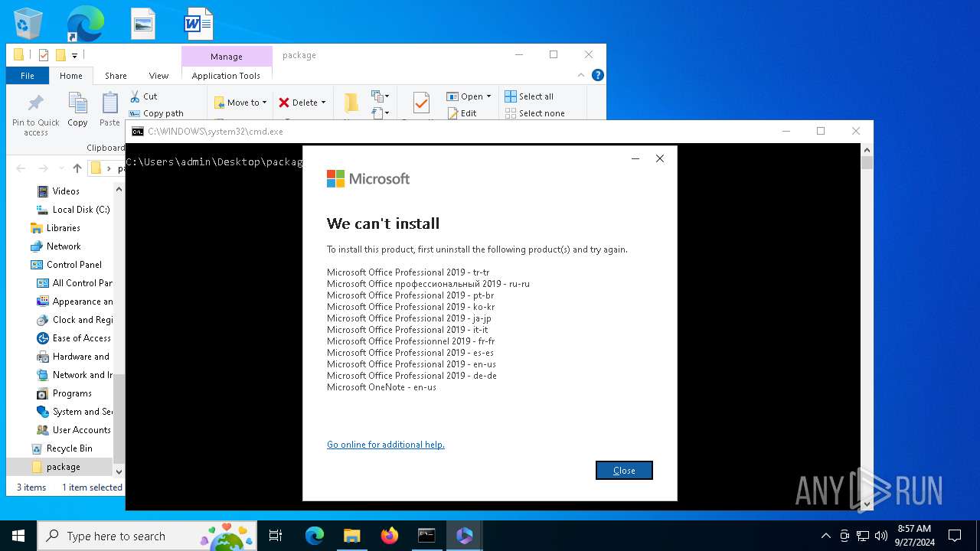Click Select none in Explorer ribbon
This screenshot has width=980, height=551.
point(534,113)
